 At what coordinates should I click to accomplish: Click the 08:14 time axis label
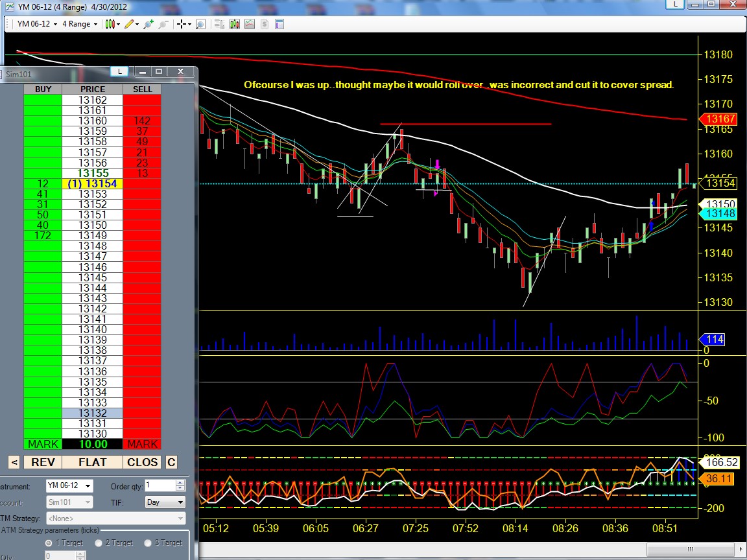(515, 529)
